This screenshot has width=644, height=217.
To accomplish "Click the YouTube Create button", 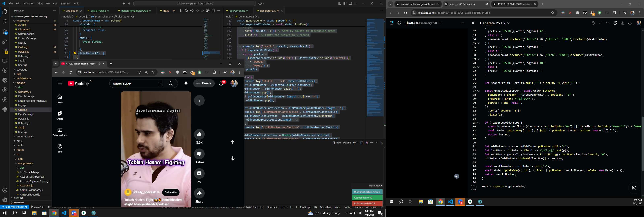I will tap(204, 83).
